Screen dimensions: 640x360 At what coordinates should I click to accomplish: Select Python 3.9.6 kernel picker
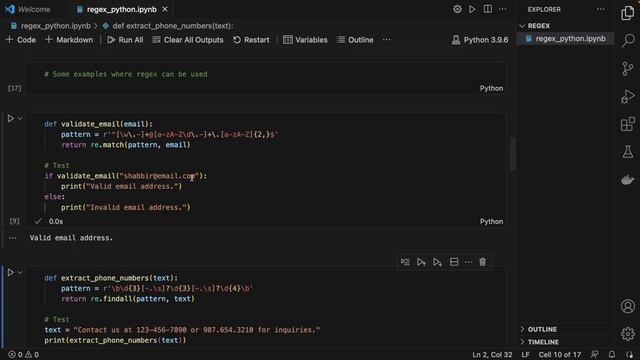[x=480, y=40]
